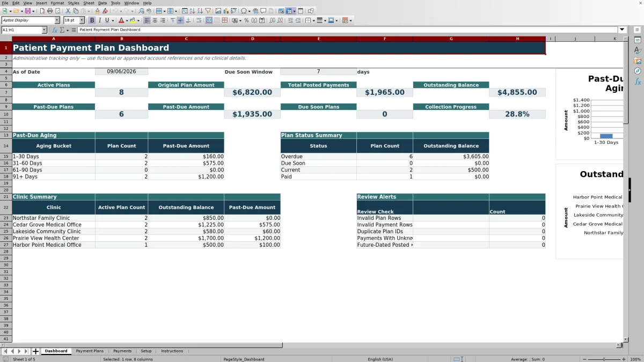Open sidebar Properties panel icon

coord(638,40)
